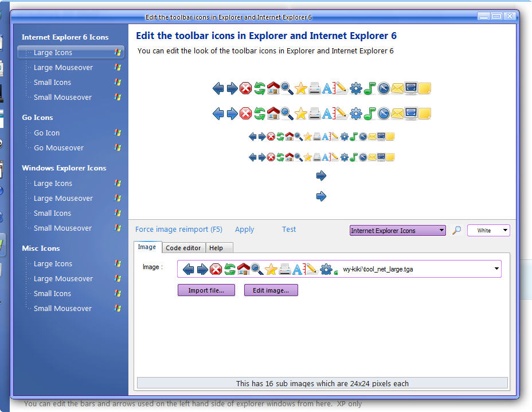
Task: Select the Print icon
Action: [314, 88]
